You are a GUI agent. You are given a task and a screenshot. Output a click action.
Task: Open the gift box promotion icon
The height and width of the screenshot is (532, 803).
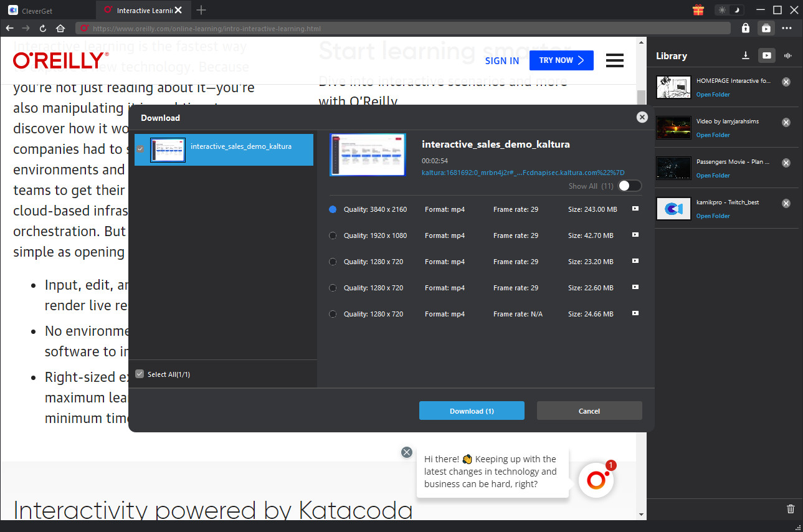point(698,10)
